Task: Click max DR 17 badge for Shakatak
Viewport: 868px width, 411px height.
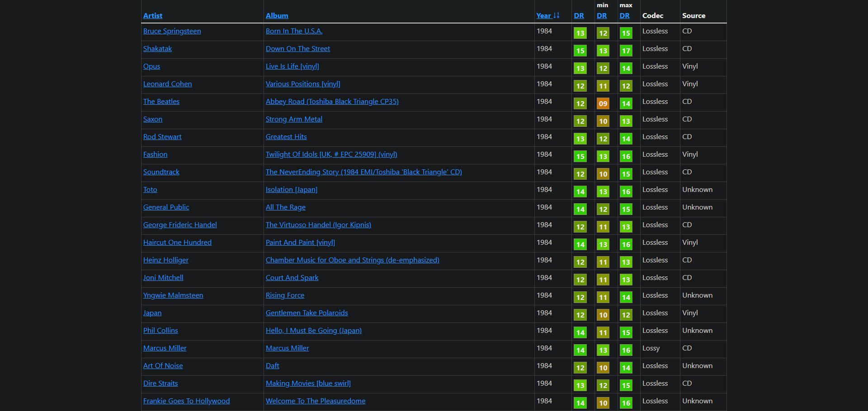Action: click(626, 51)
